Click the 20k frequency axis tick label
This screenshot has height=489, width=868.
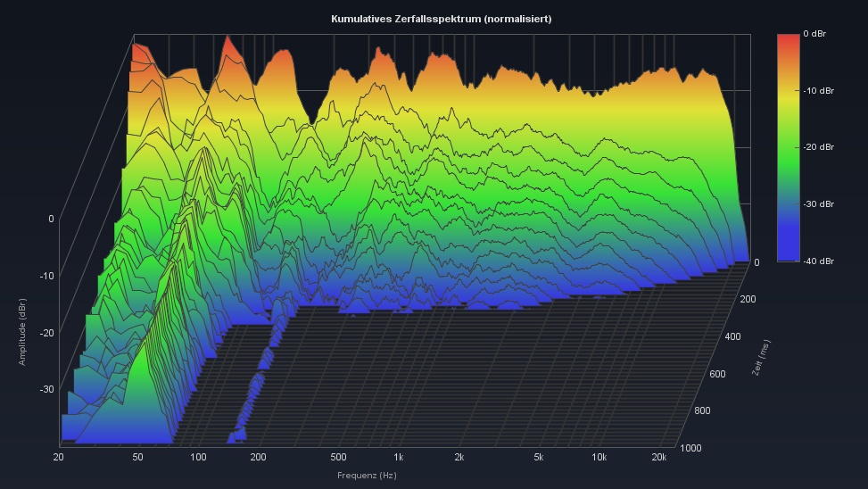[x=659, y=457]
